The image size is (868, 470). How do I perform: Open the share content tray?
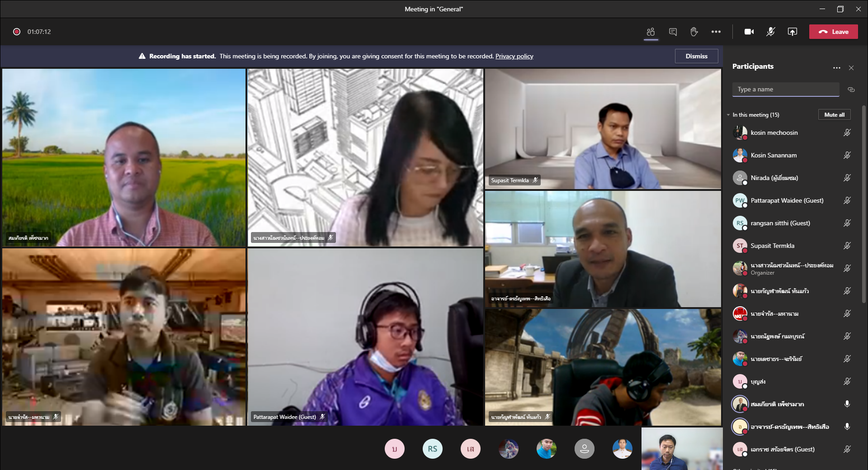point(792,32)
